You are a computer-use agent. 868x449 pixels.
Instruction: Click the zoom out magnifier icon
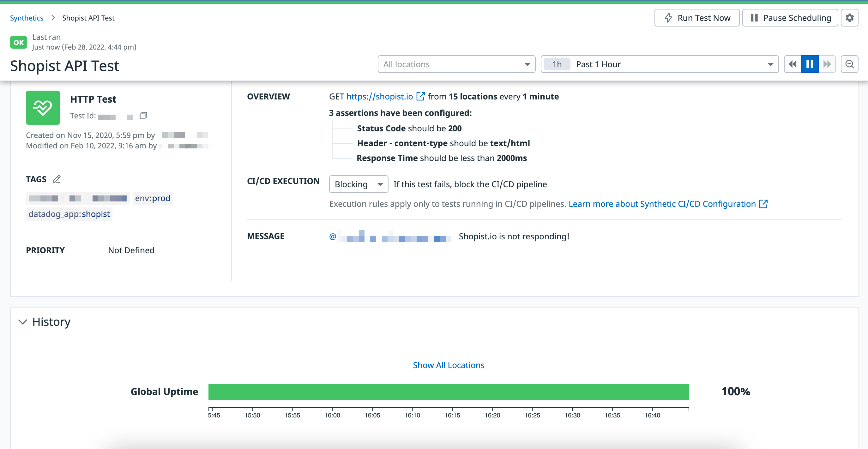[x=849, y=64]
